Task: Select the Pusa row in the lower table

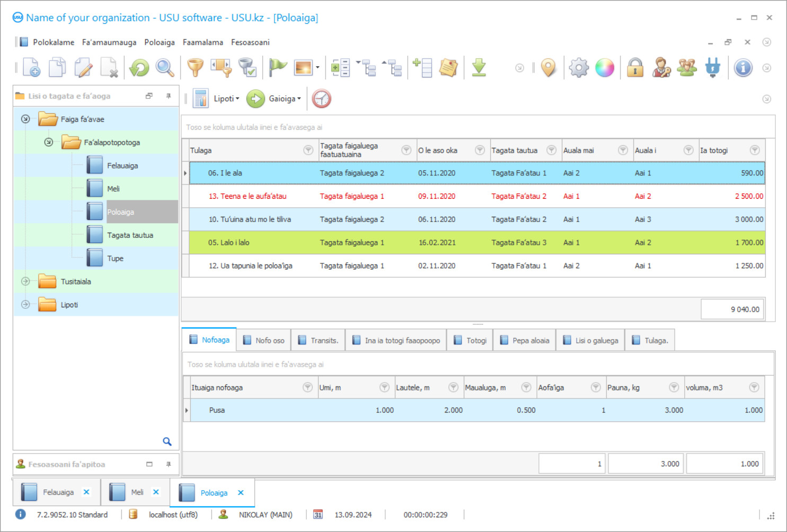Action: pos(477,410)
